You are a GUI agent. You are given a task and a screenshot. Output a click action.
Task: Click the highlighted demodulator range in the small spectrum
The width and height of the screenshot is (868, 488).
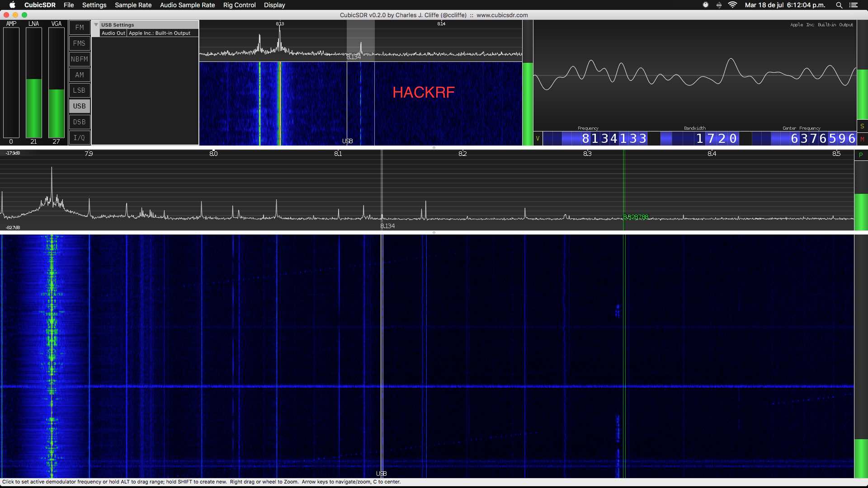[x=360, y=41]
